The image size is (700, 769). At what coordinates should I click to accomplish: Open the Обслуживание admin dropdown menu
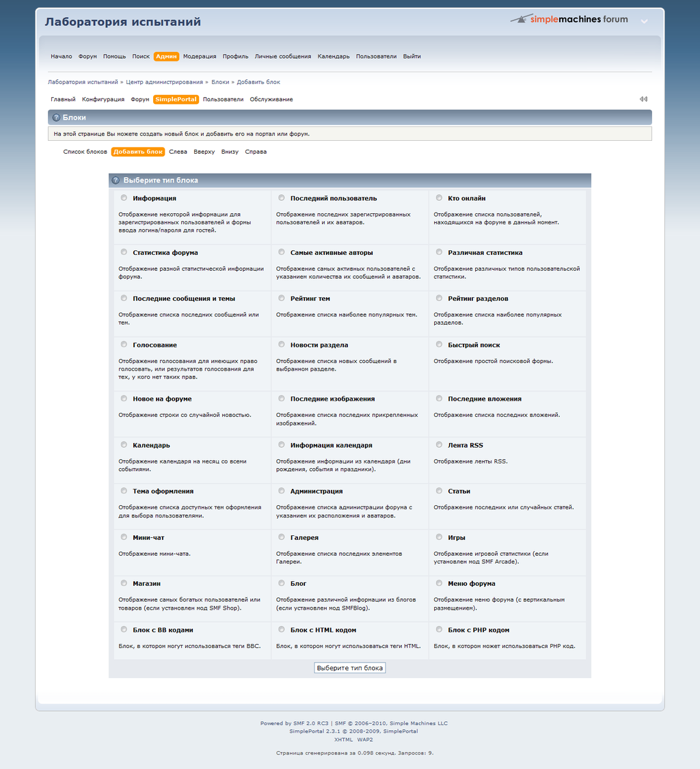[x=271, y=99]
